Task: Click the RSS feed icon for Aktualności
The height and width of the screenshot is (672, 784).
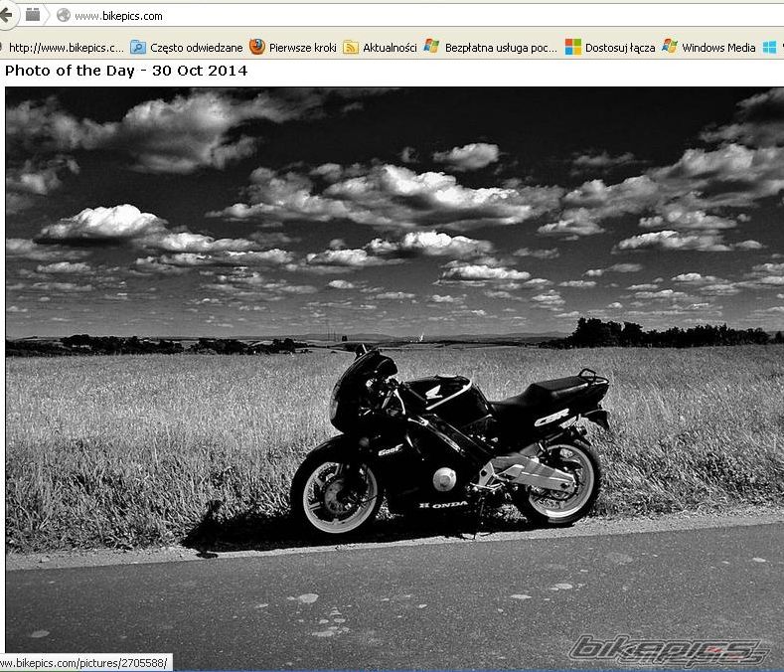Action: click(351, 47)
